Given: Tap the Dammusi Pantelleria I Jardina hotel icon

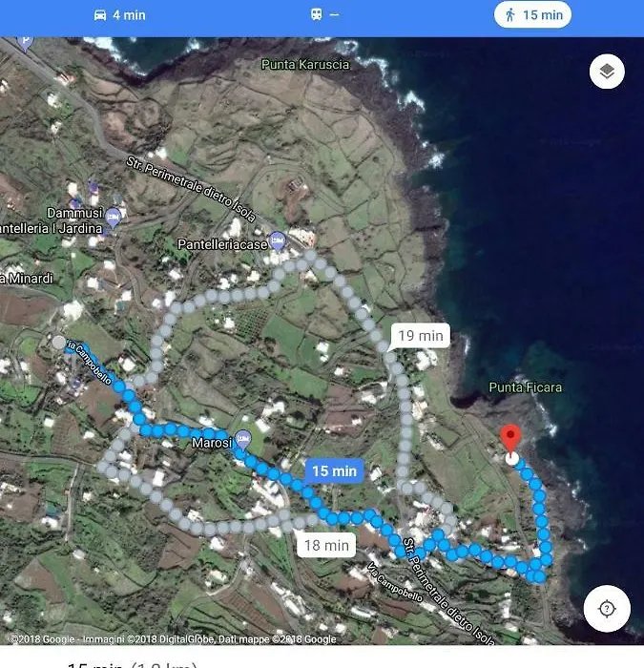Looking at the screenshot, I should [113, 219].
